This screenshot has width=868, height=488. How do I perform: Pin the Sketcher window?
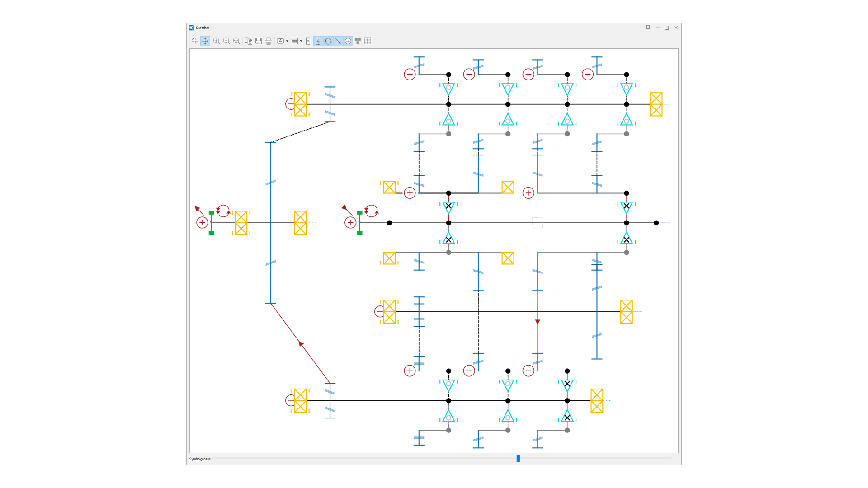[x=648, y=28]
